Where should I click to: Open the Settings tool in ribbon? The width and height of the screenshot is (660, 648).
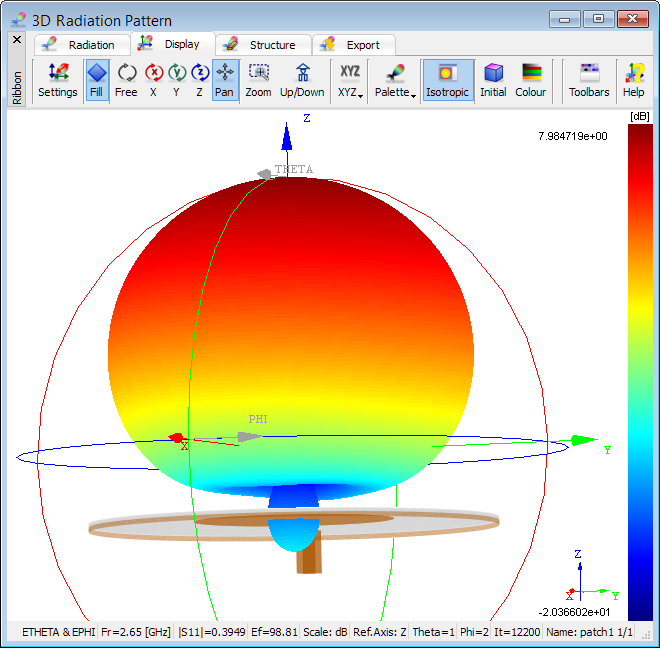(x=57, y=80)
